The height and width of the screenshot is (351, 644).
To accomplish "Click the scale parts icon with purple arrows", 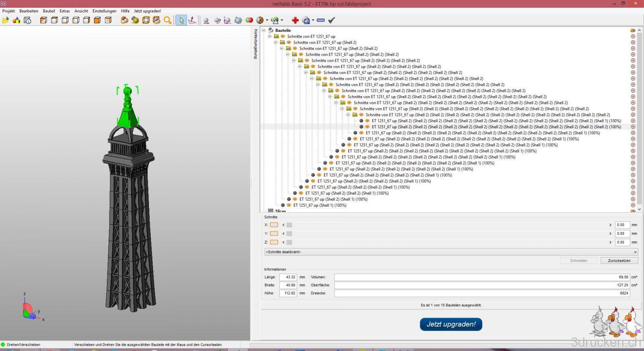I will coord(227,20).
